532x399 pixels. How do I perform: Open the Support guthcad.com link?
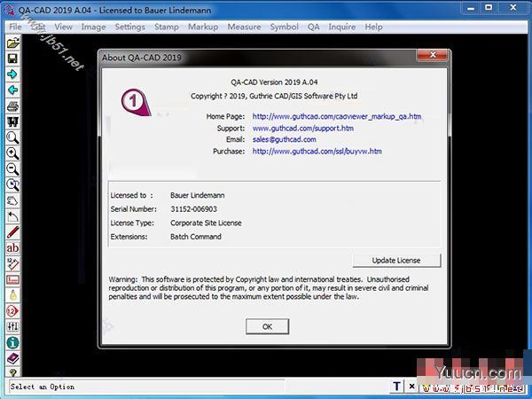point(303,129)
